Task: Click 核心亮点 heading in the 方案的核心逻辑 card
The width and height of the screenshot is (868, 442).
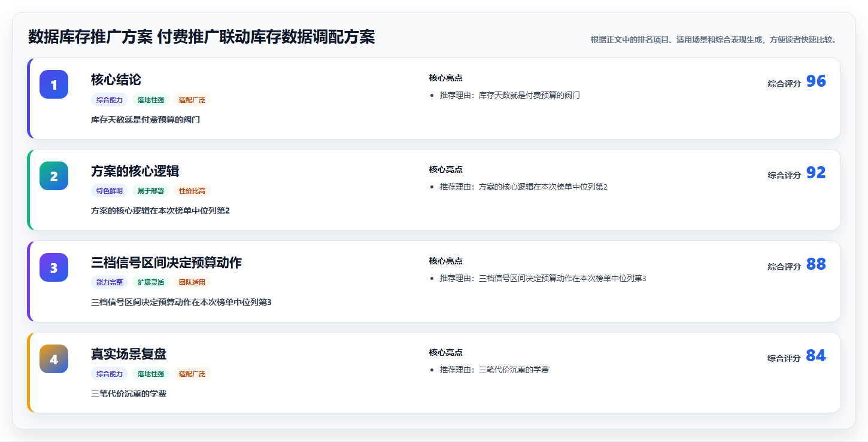Action: click(x=446, y=169)
